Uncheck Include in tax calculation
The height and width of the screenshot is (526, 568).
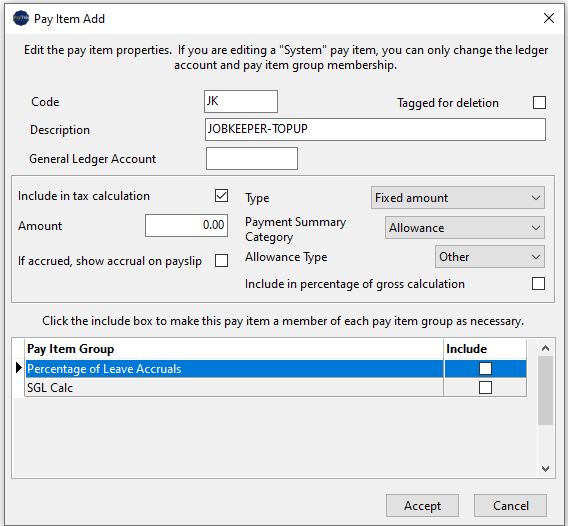tap(221, 196)
